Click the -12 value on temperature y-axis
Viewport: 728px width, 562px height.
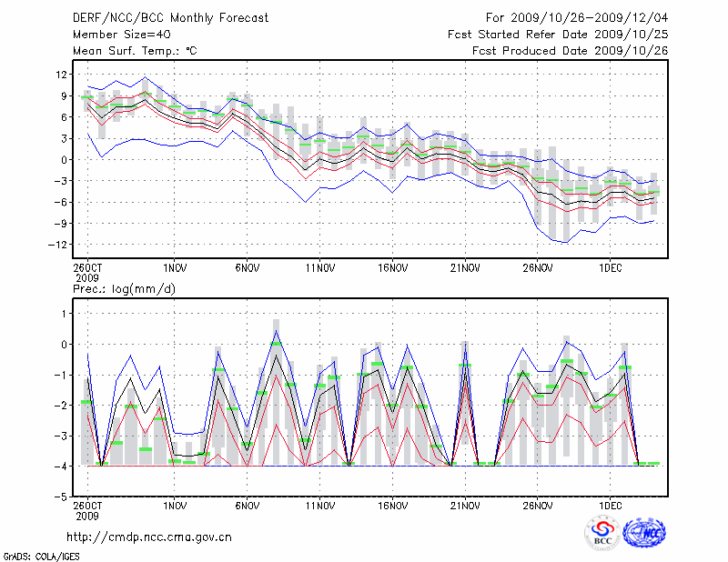coord(58,245)
